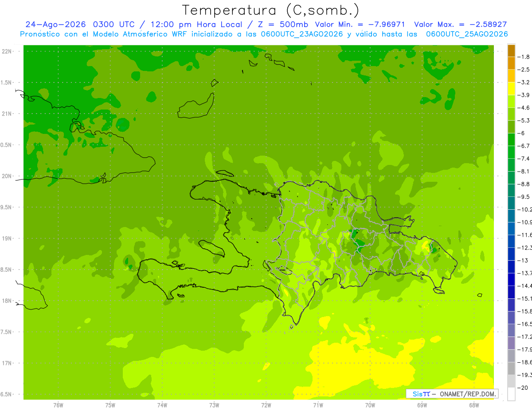Viewport: 532px width, 411px height.
Task: Click the "75W" longitude label
Action: click(110, 405)
